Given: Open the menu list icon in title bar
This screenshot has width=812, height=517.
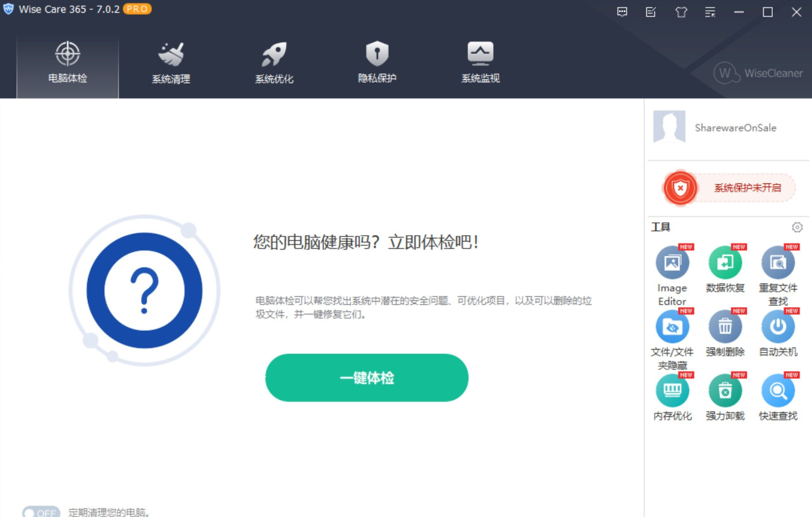Looking at the screenshot, I should click(x=710, y=12).
